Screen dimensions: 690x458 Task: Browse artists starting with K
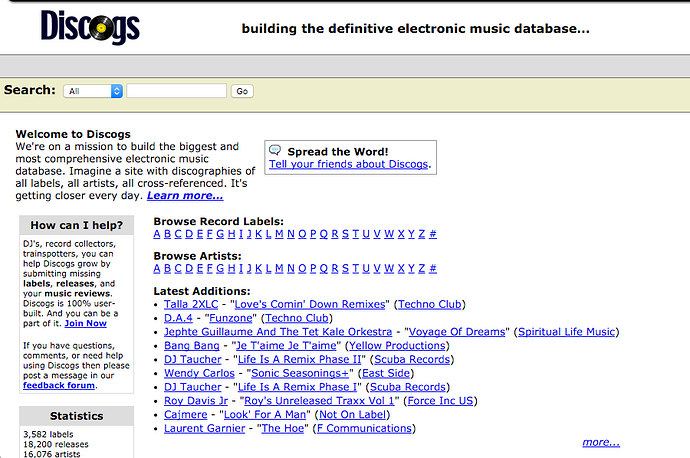pyautogui.click(x=258, y=268)
